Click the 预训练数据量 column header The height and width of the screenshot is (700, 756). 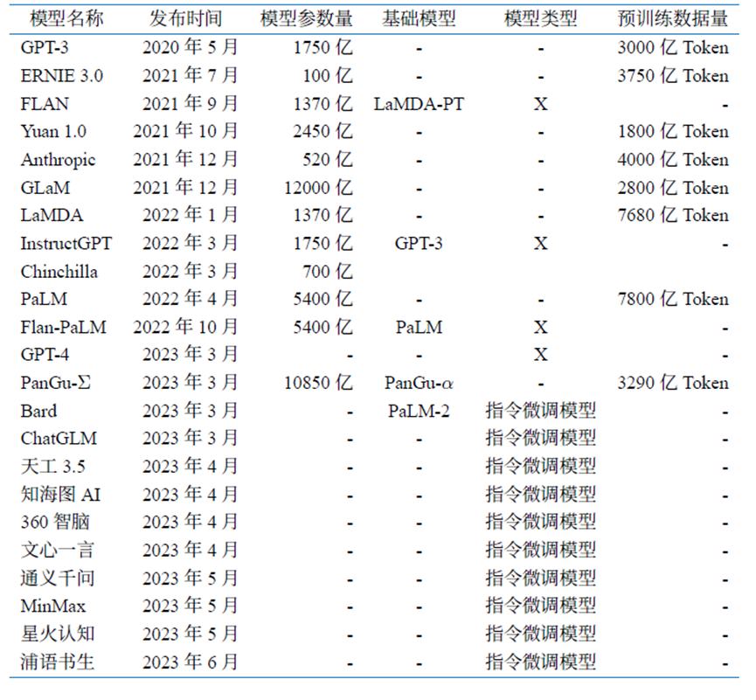(673, 19)
